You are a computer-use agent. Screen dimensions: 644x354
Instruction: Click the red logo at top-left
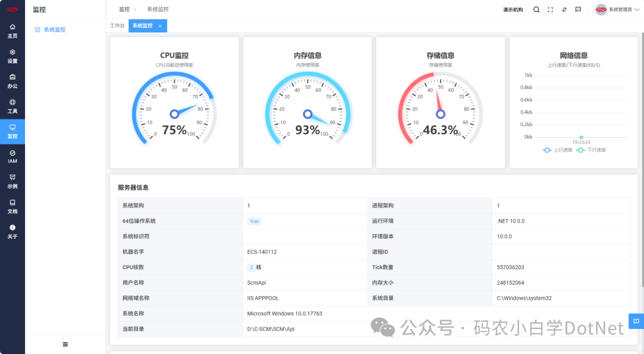point(13,10)
